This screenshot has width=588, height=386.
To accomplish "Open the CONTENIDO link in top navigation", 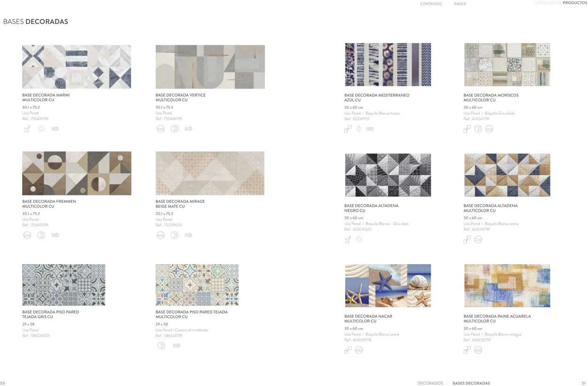I will 431,4.
